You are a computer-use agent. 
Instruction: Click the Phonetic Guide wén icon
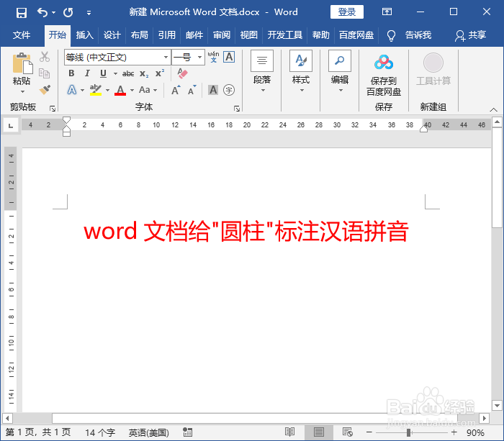point(213,57)
